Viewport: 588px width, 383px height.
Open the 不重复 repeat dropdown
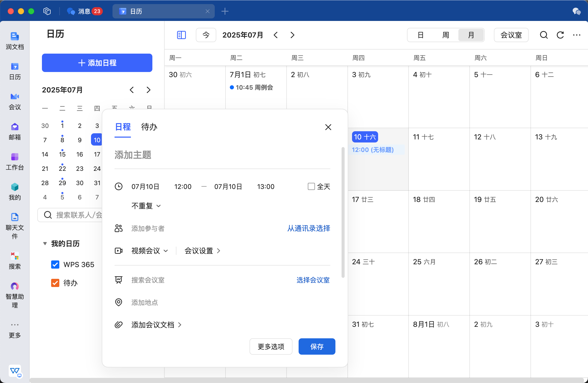coord(146,206)
